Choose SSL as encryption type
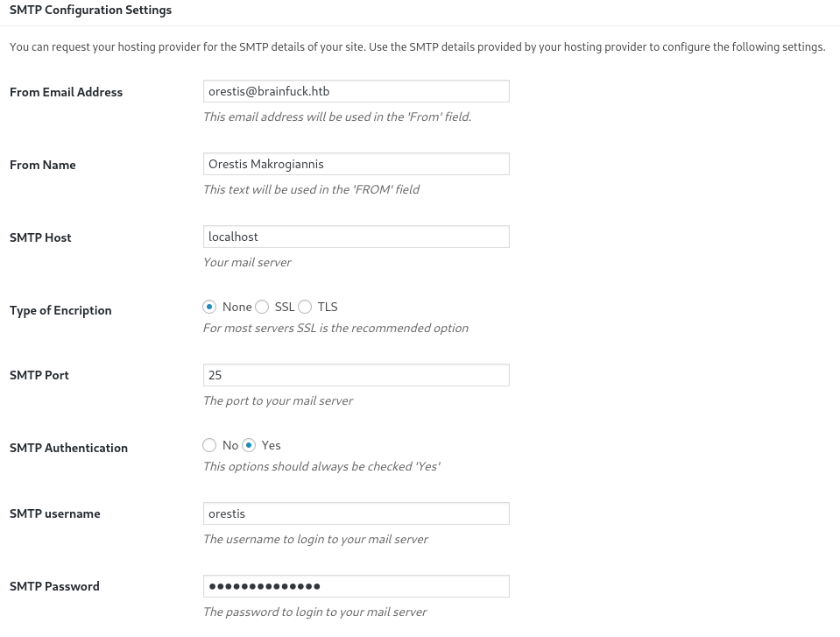The height and width of the screenshot is (637, 840). pos(262,307)
